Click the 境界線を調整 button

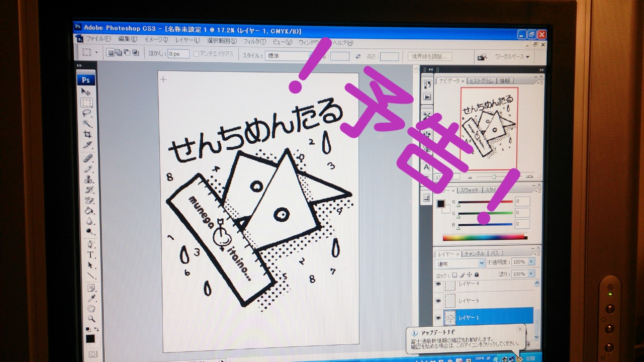click(x=430, y=57)
